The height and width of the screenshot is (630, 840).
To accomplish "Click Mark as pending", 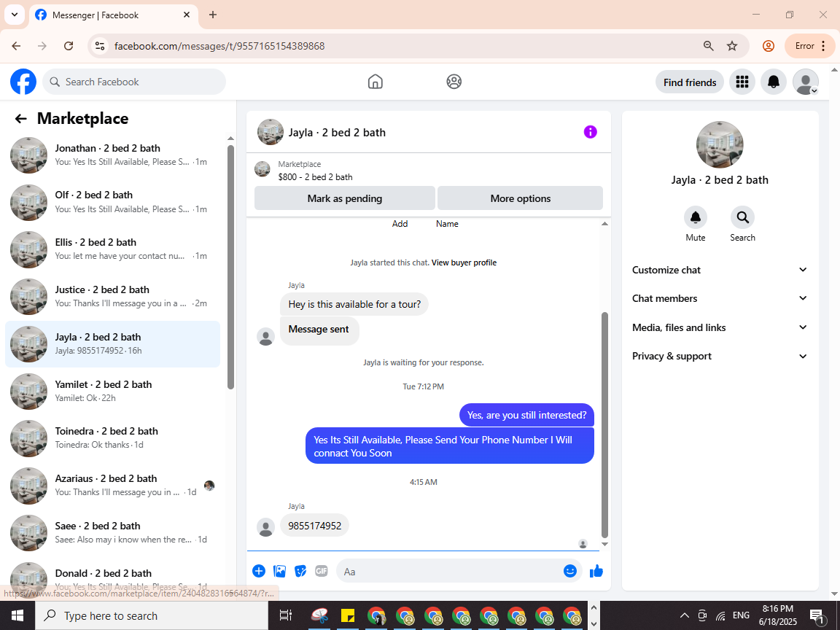I will coord(344,198).
